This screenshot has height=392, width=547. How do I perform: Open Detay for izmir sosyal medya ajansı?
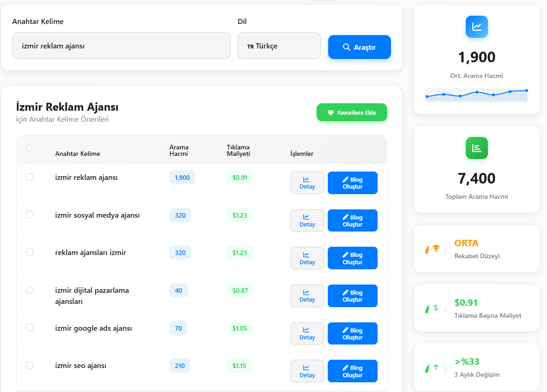coord(307,220)
